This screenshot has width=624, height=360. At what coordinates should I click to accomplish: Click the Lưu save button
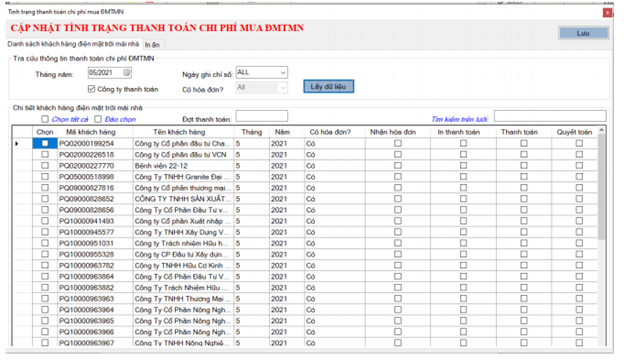[x=583, y=33]
